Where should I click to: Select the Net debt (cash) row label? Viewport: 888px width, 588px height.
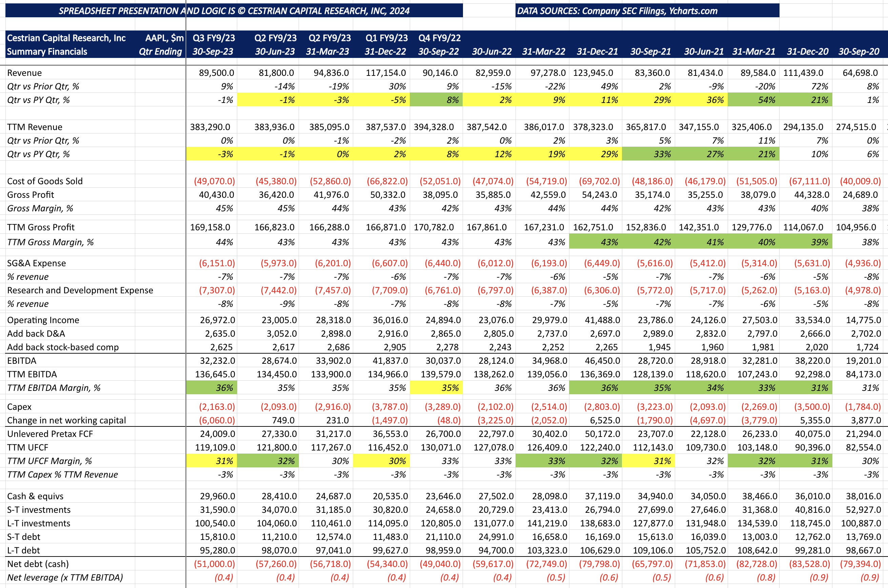tap(38, 564)
